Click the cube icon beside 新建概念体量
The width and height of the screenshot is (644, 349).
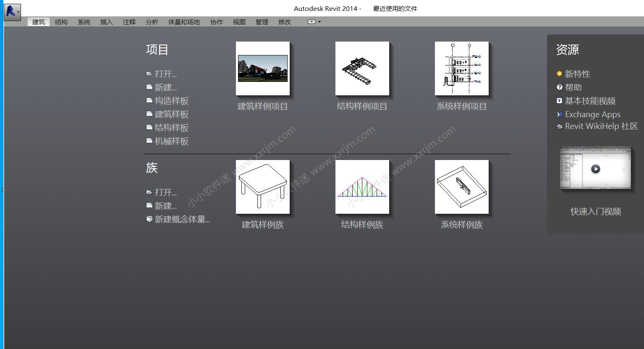149,219
